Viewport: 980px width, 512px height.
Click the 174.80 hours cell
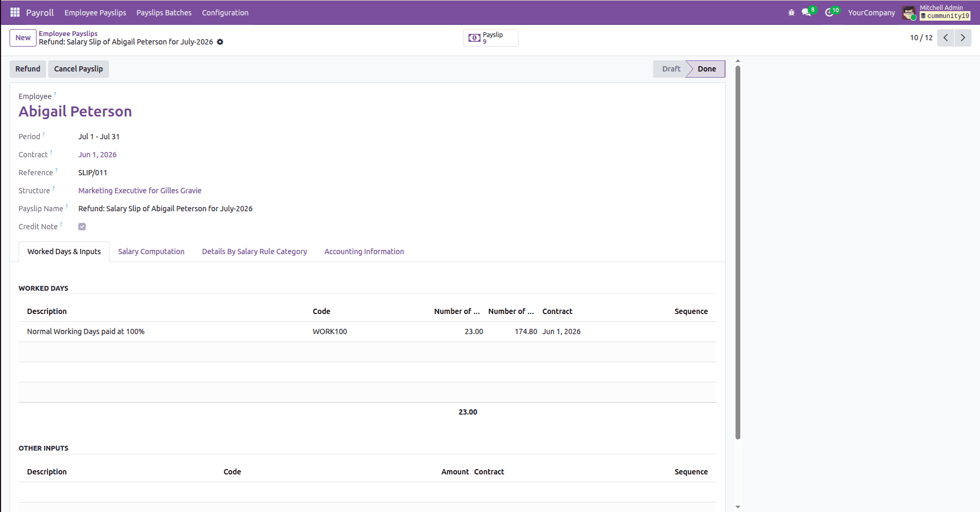point(526,331)
